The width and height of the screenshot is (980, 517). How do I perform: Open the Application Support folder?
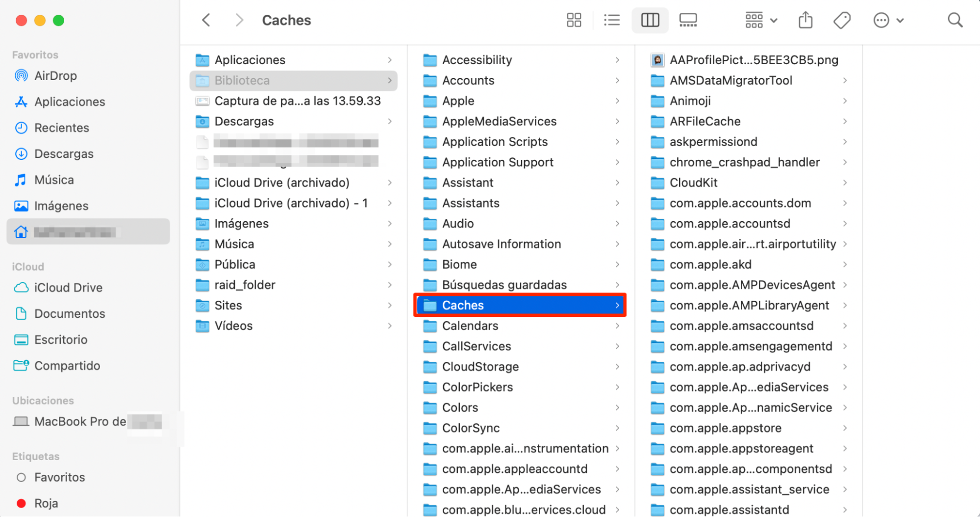coord(498,162)
